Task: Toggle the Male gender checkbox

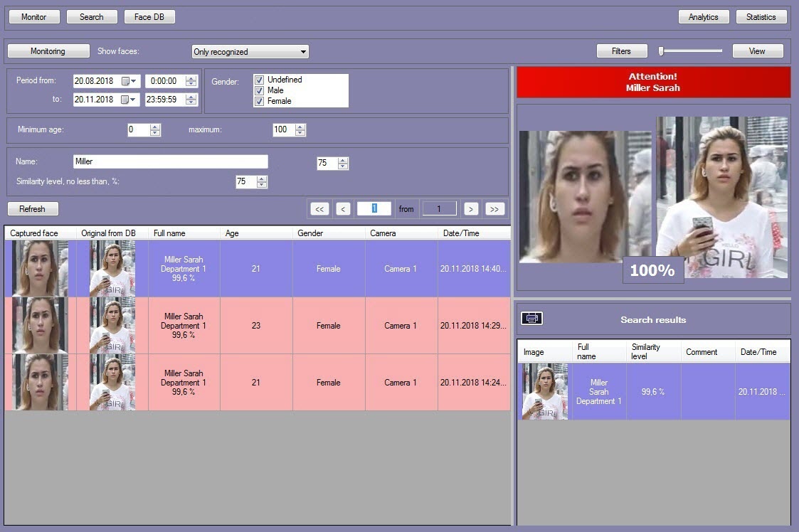Action: (x=260, y=91)
